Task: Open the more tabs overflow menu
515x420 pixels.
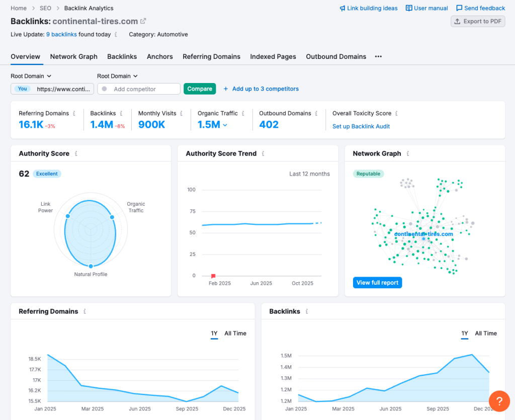Action: pos(379,57)
